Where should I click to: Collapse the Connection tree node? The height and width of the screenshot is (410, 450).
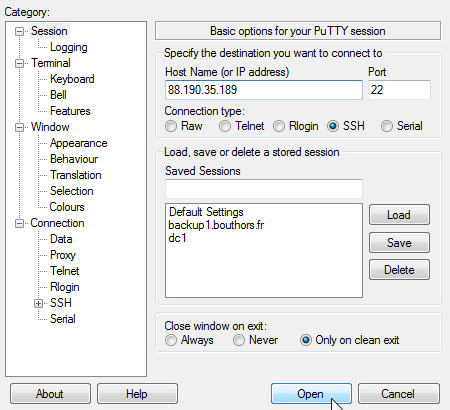click(20, 223)
